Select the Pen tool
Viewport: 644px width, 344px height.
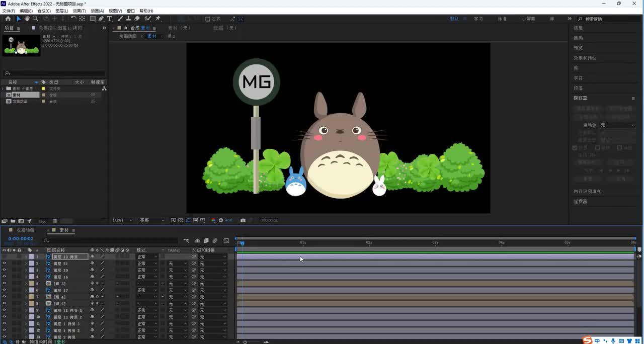(101, 19)
